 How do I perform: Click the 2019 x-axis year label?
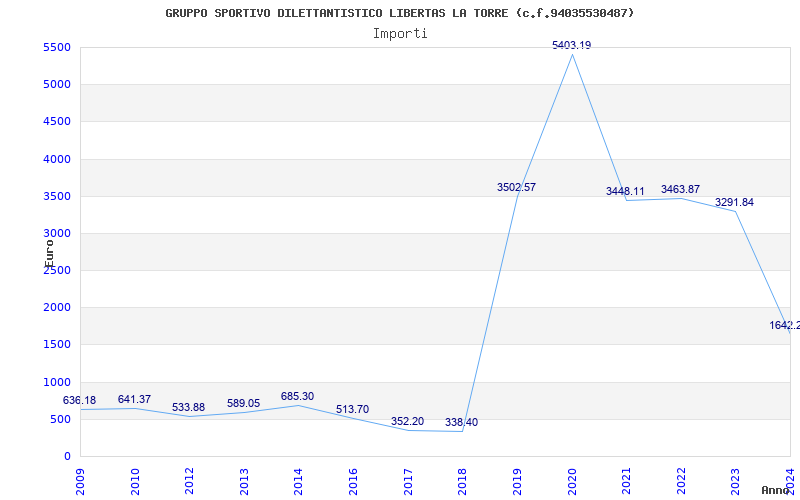tap(517, 481)
